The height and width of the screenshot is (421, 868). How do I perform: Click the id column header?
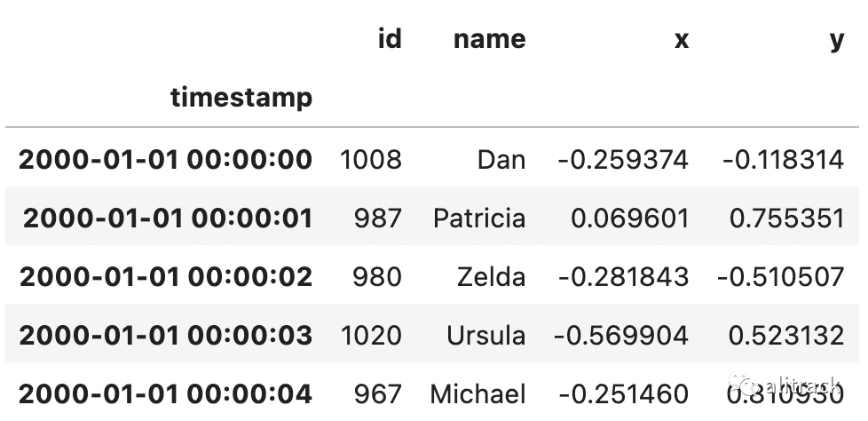(x=389, y=39)
